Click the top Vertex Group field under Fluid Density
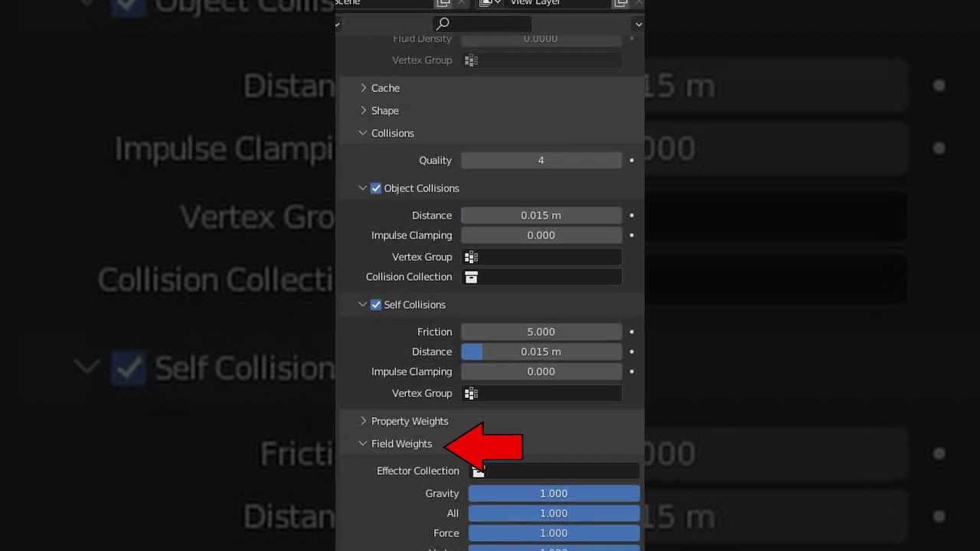The height and width of the screenshot is (551, 980). [x=541, y=60]
